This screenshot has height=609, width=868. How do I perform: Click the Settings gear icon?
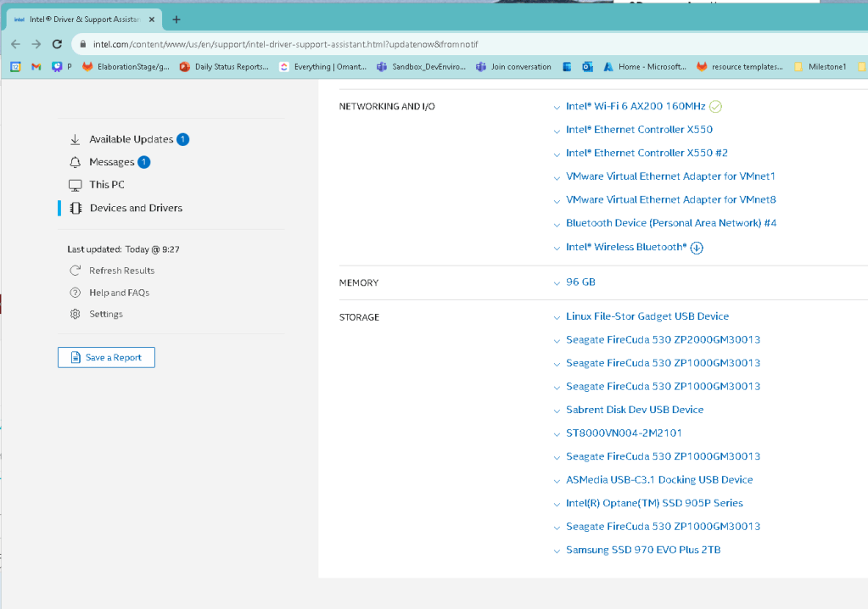coord(76,314)
